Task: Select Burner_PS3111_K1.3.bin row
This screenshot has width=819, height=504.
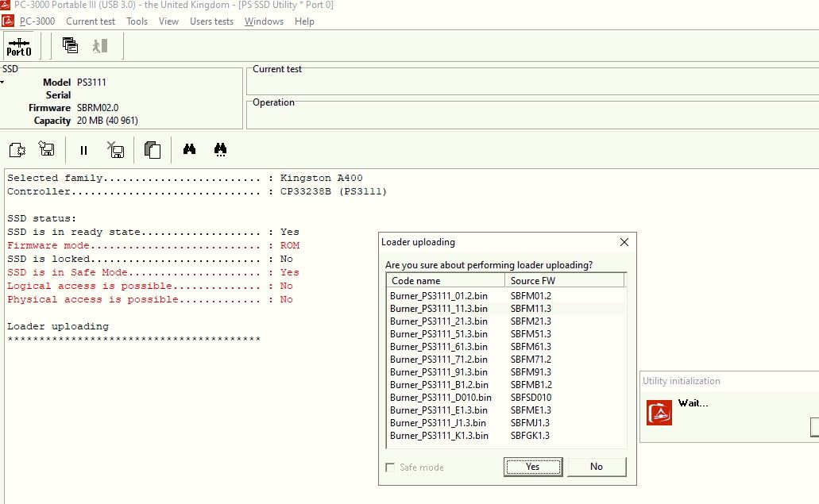Action: [506, 436]
